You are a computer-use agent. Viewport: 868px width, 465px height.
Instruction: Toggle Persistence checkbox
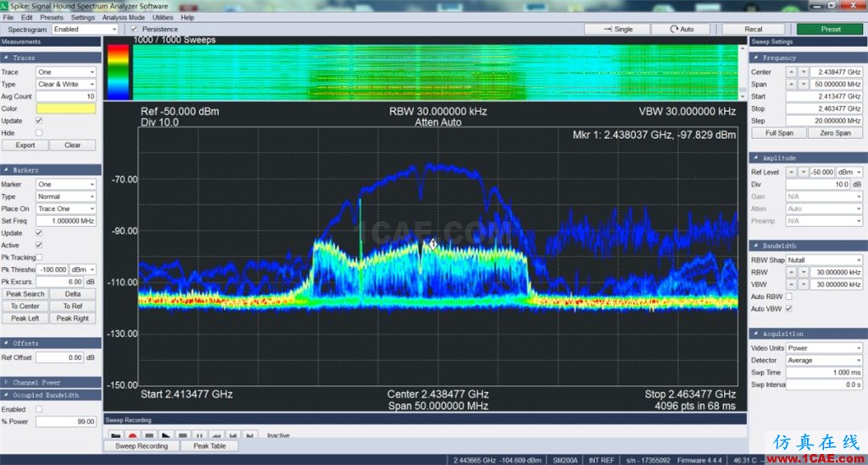pos(134,29)
